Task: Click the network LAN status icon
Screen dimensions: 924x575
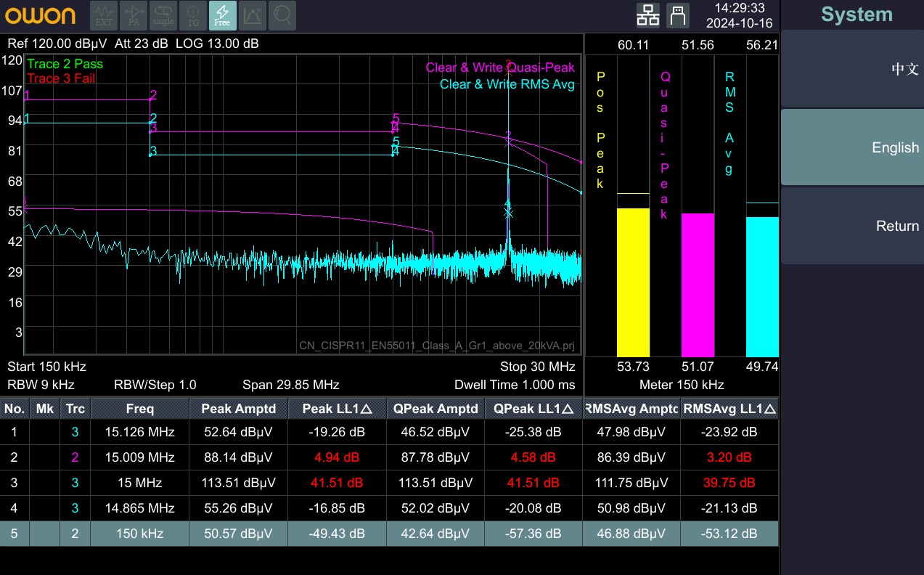Action: pos(647,15)
